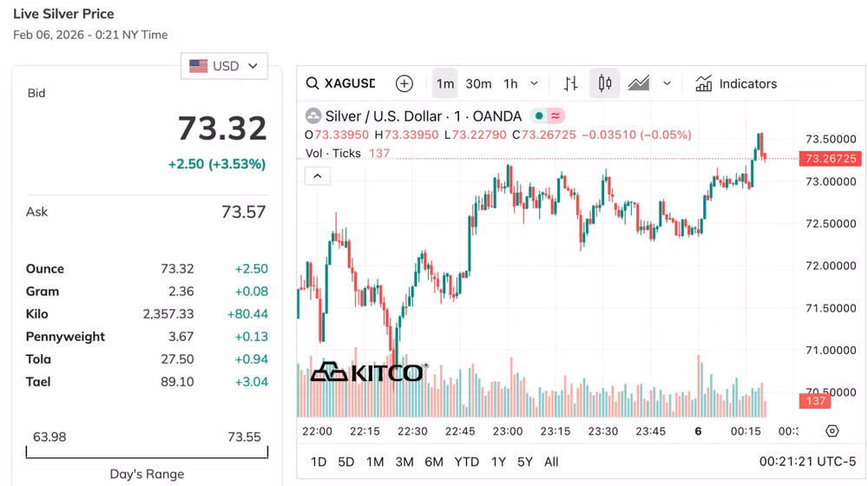868x486 pixels.
Task: Switch chart to the 30m interval
Action: coord(478,84)
